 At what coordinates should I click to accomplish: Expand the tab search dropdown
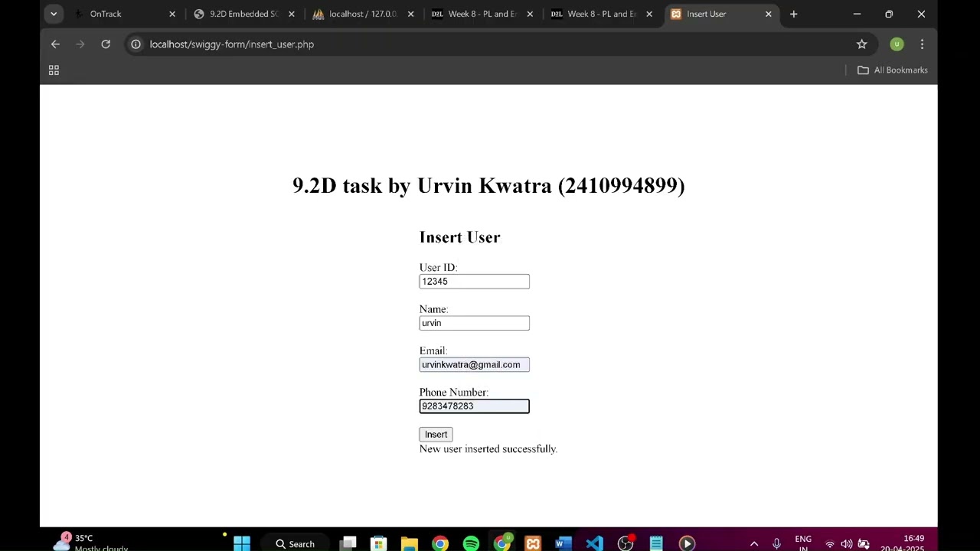click(54, 14)
